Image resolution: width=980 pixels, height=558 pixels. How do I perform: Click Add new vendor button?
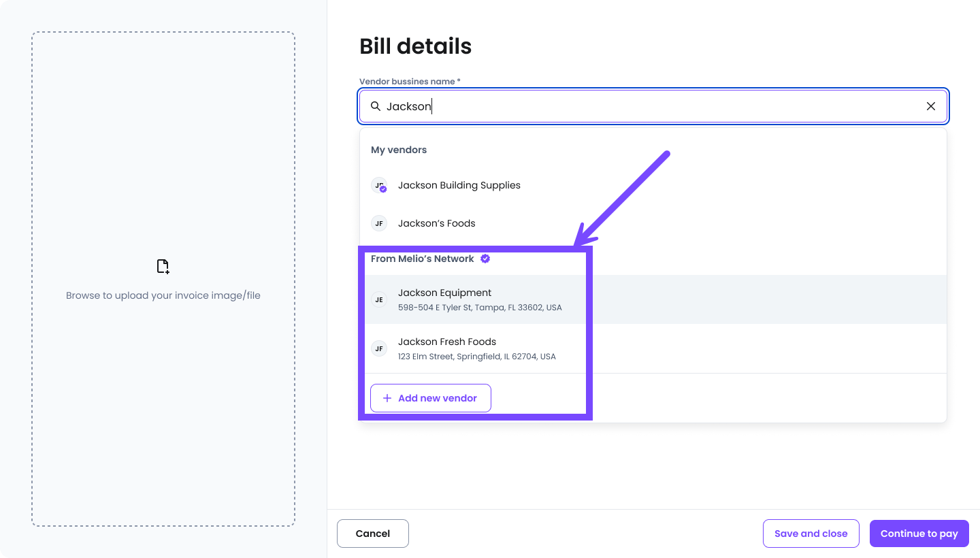click(431, 398)
